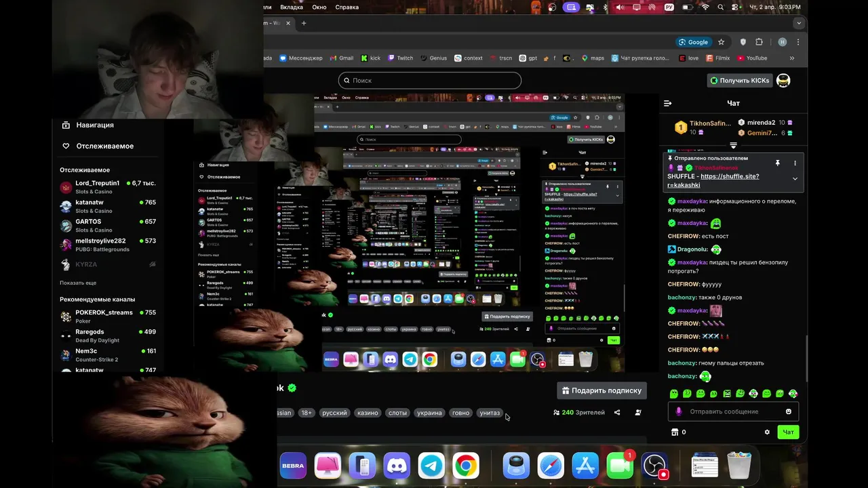This screenshot has height=488, width=868.
Task: Click the Подарить подписку button
Action: pyautogui.click(x=601, y=390)
